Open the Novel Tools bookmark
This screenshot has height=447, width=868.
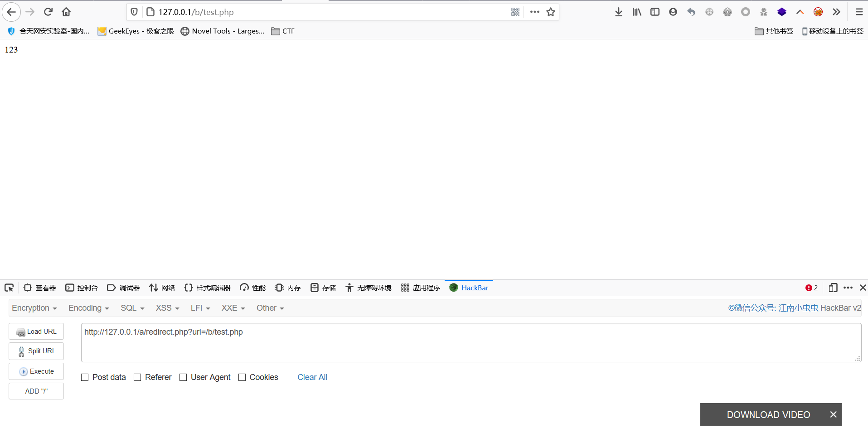click(x=222, y=31)
